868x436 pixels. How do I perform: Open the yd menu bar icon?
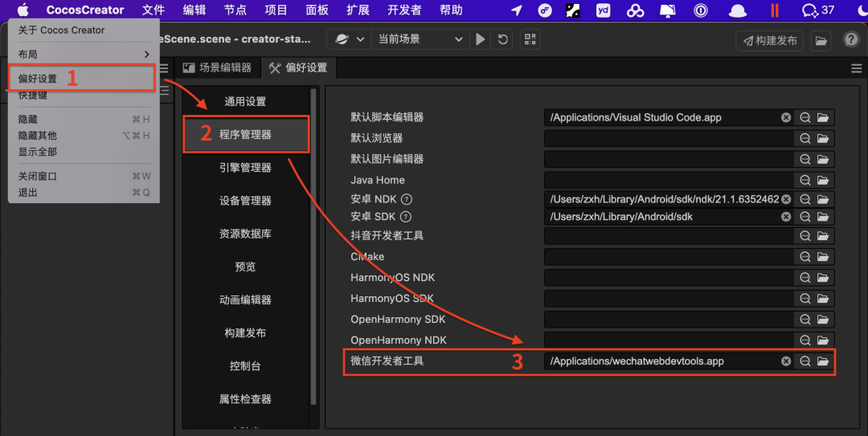click(x=603, y=10)
